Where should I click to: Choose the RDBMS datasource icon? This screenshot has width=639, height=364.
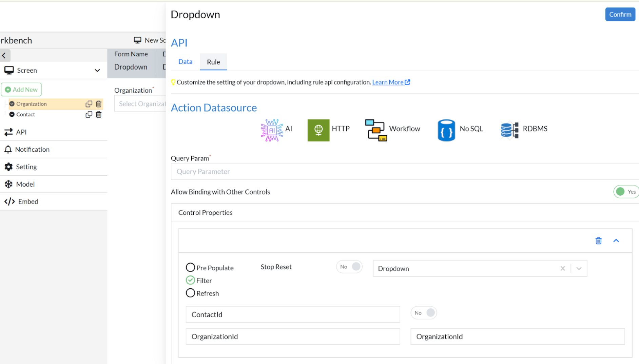point(509,130)
